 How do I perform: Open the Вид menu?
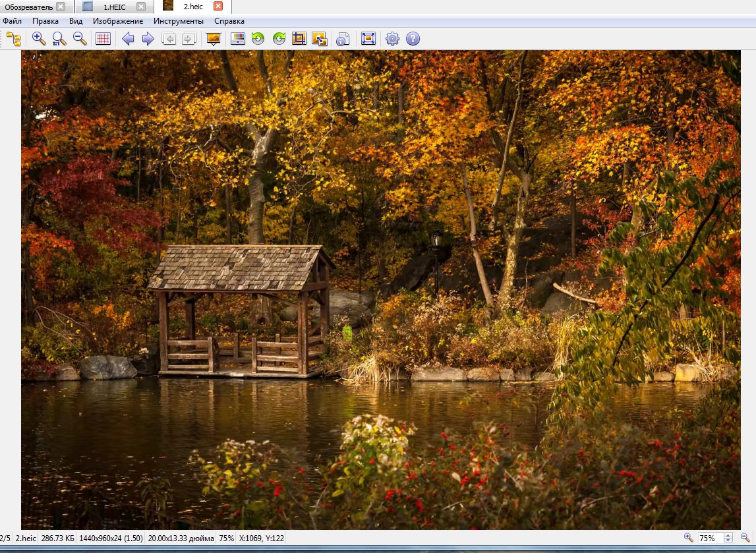76,21
